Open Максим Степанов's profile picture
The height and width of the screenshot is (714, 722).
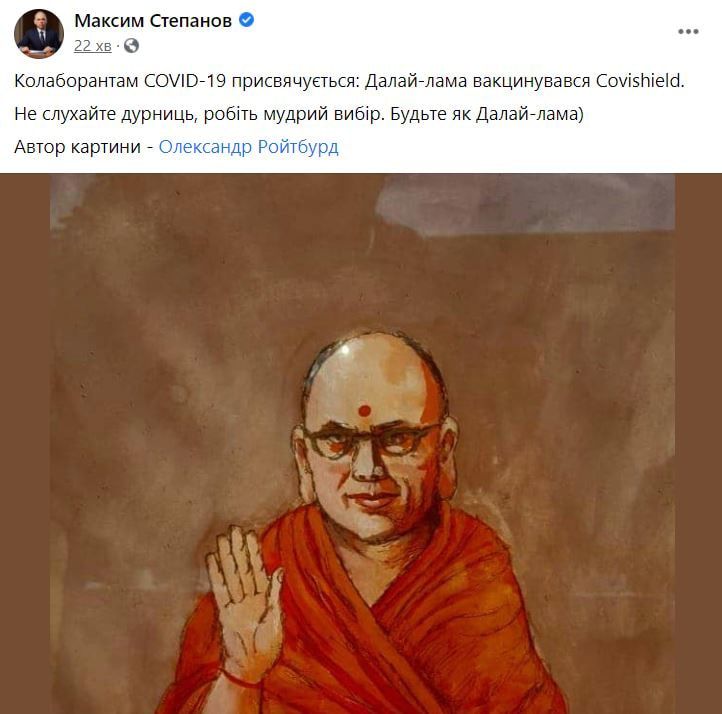(39, 33)
